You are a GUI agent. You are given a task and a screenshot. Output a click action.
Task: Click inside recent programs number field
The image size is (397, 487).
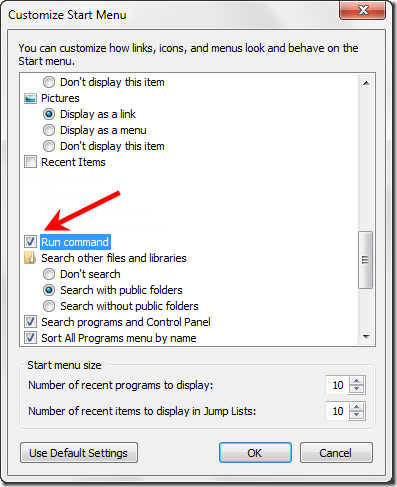(x=337, y=385)
